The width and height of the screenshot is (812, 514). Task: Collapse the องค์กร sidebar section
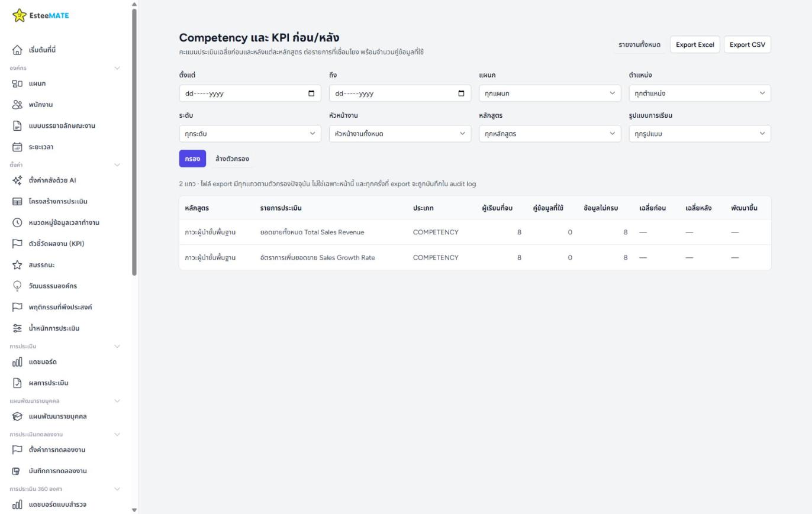point(117,68)
